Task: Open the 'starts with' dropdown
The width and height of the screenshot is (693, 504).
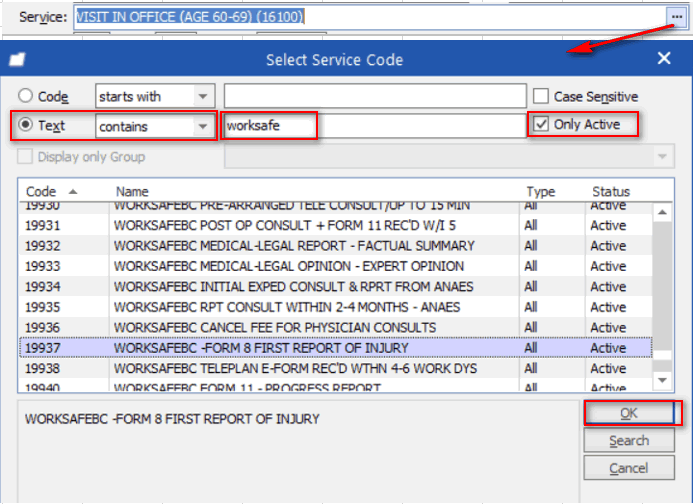Action: (x=203, y=96)
